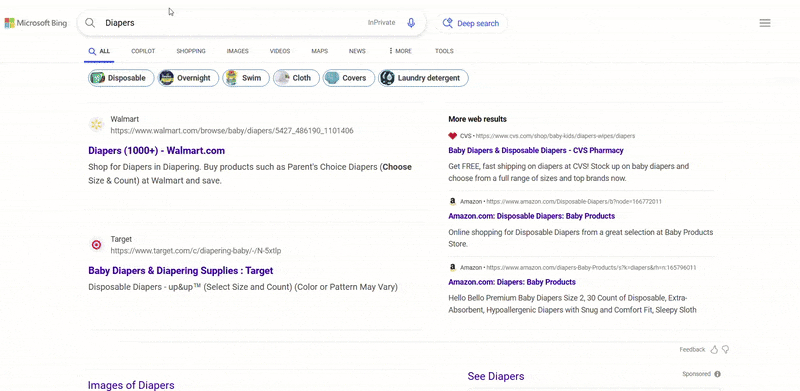Open Amazon.com: Diapers: Baby Products link
Viewport: 800px width, 391px height.
click(512, 282)
